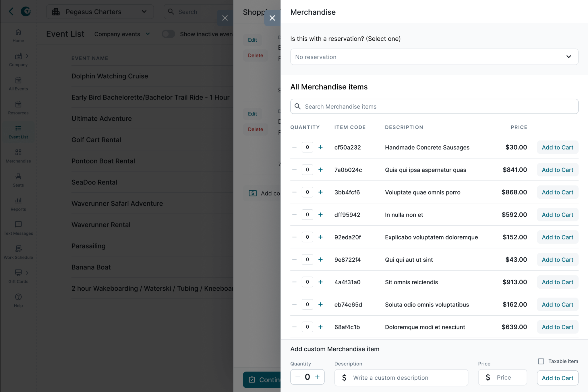Open the No reservation dropdown
Viewport: 588px width, 392px height.
click(x=434, y=57)
